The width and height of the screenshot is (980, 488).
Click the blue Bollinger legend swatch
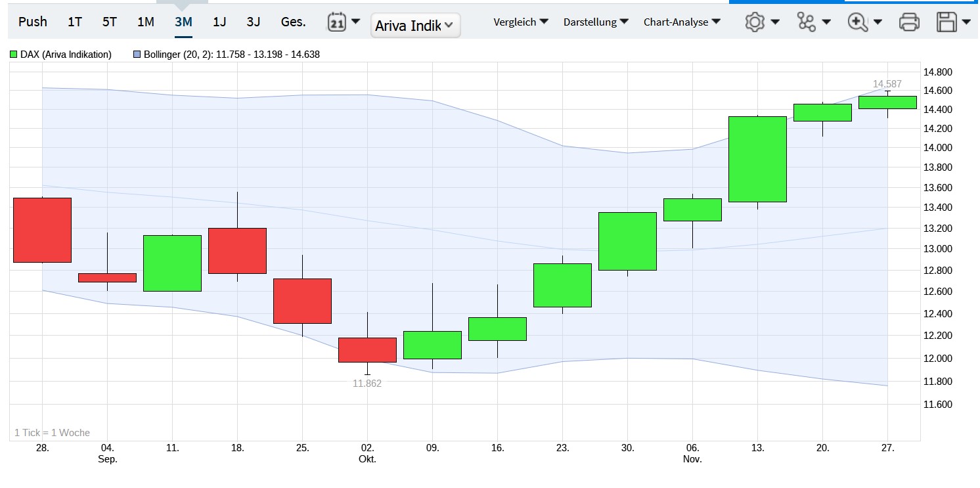pos(137,55)
